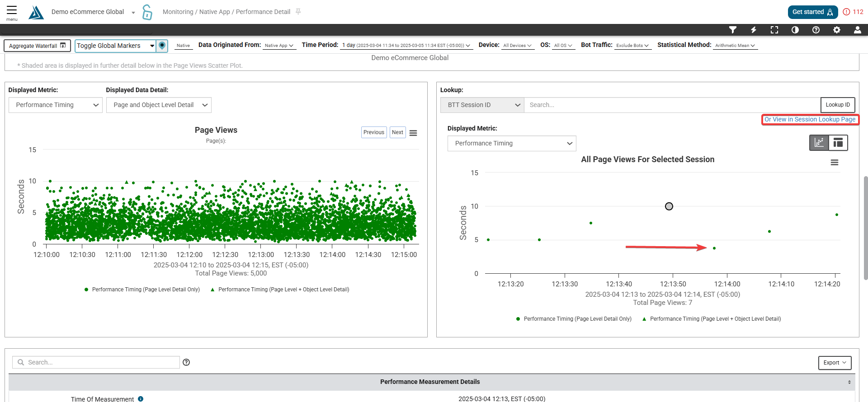Open the settings gear icon

837,30
